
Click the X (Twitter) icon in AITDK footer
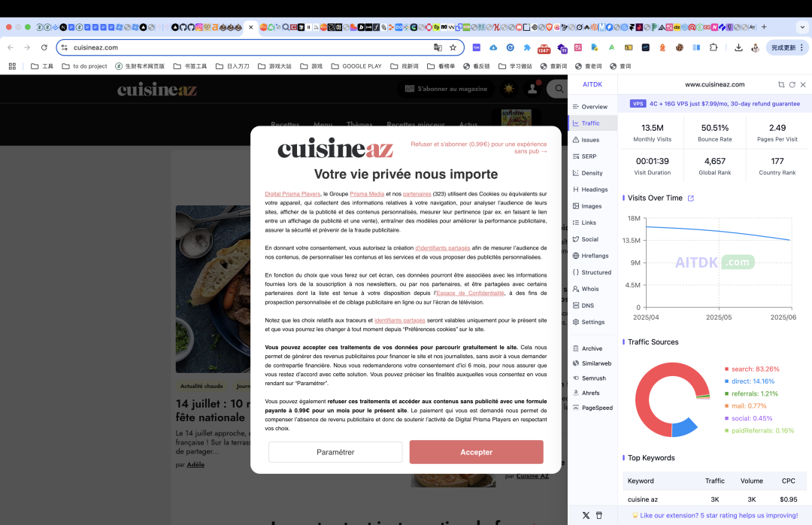[x=586, y=516]
